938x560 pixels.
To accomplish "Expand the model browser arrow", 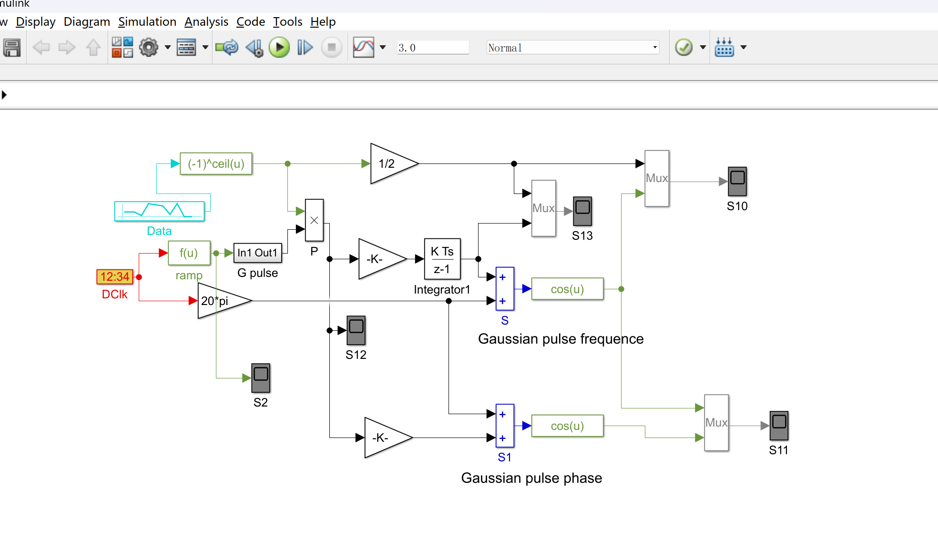I will coord(4,95).
